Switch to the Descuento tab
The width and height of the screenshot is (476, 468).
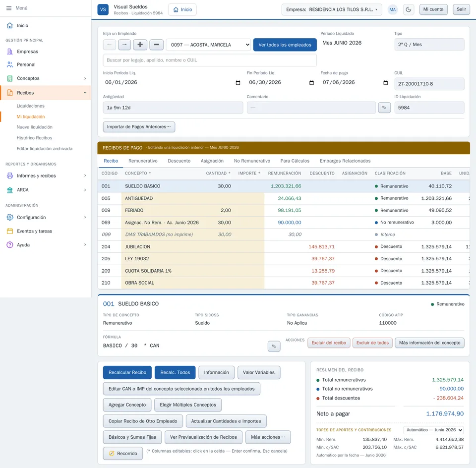pos(179,161)
